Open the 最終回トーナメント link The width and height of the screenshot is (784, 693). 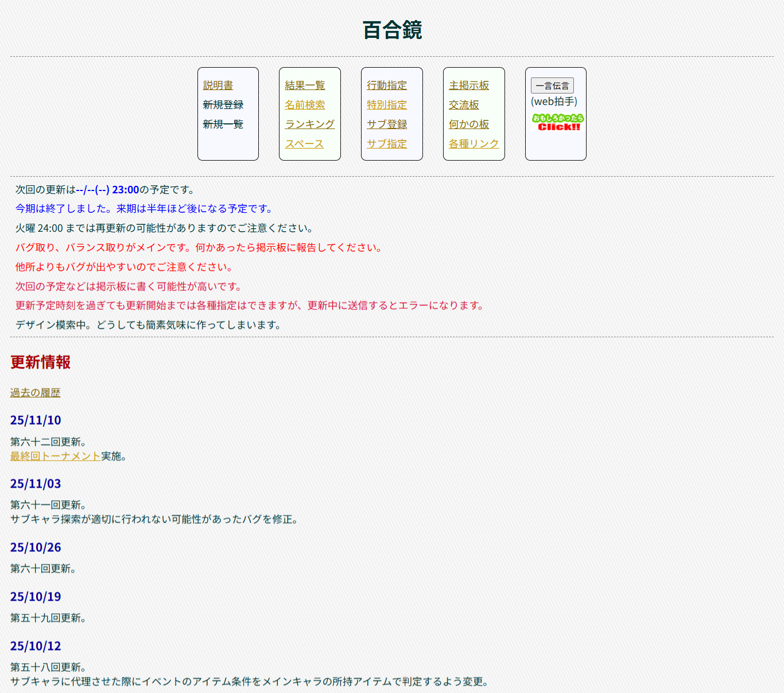[56, 456]
